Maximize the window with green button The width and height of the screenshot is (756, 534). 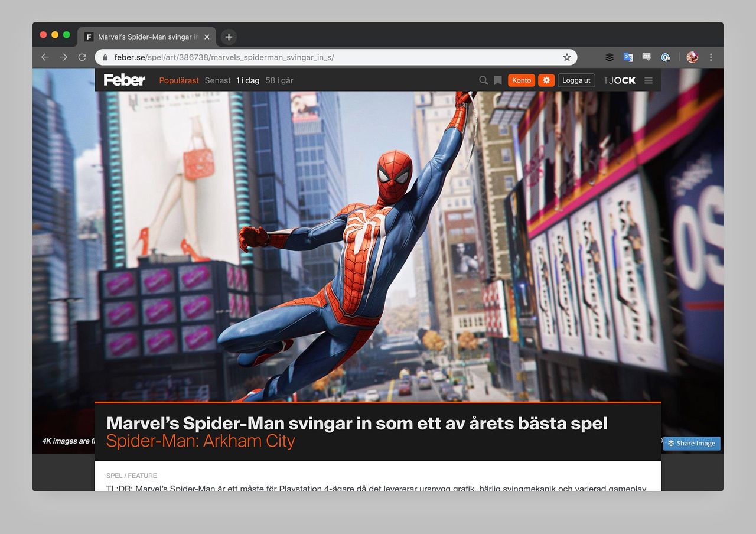coord(66,35)
